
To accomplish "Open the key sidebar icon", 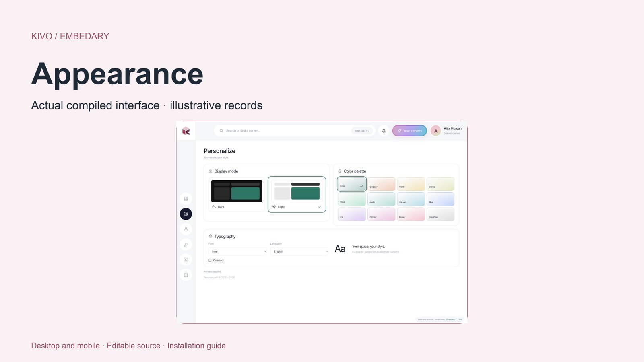I will [186, 245].
